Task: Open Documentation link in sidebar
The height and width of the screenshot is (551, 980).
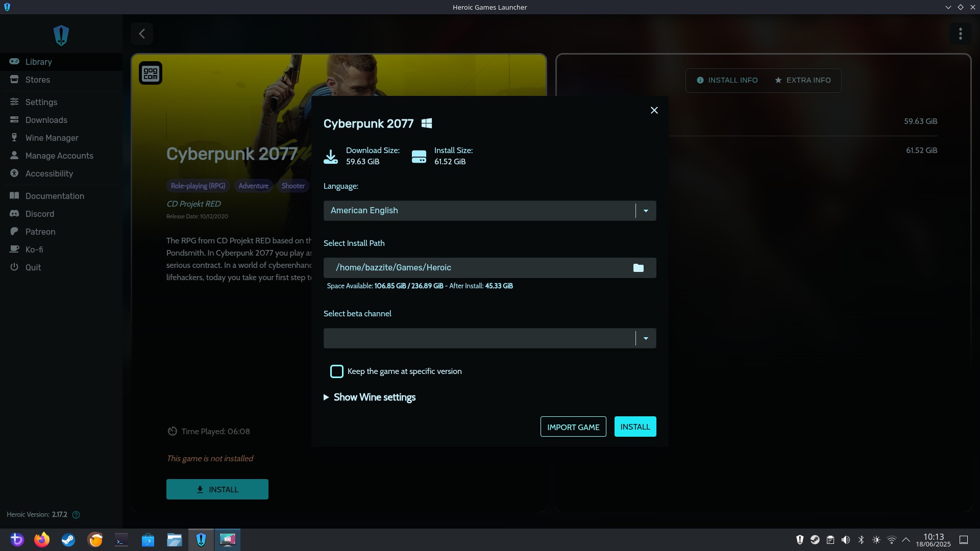Action: 61,196
